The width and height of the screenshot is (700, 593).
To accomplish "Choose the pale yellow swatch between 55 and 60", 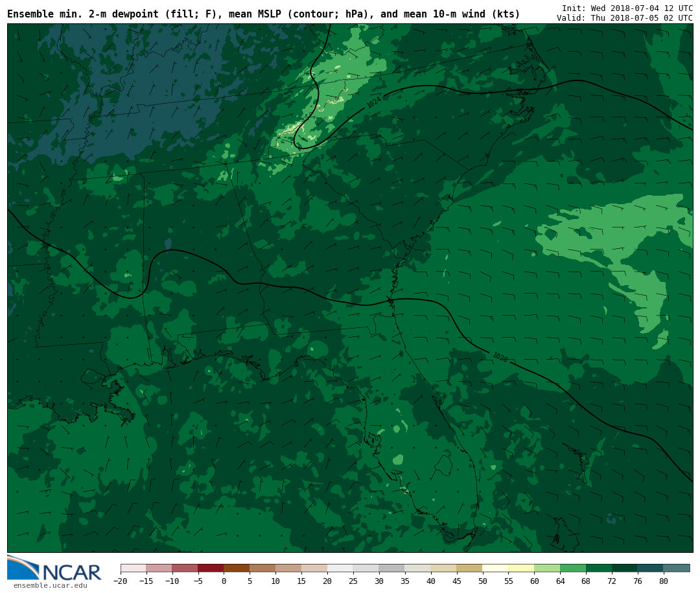I will tap(521, 568).
